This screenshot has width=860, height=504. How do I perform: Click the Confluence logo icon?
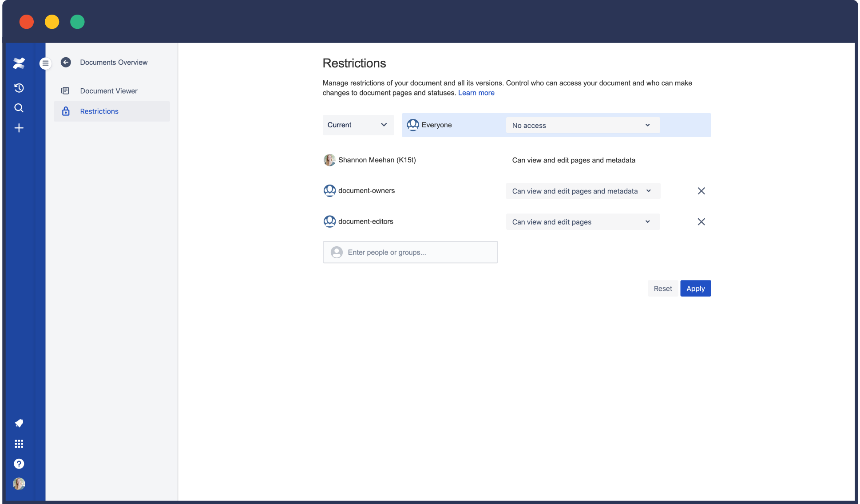(19, 63)
